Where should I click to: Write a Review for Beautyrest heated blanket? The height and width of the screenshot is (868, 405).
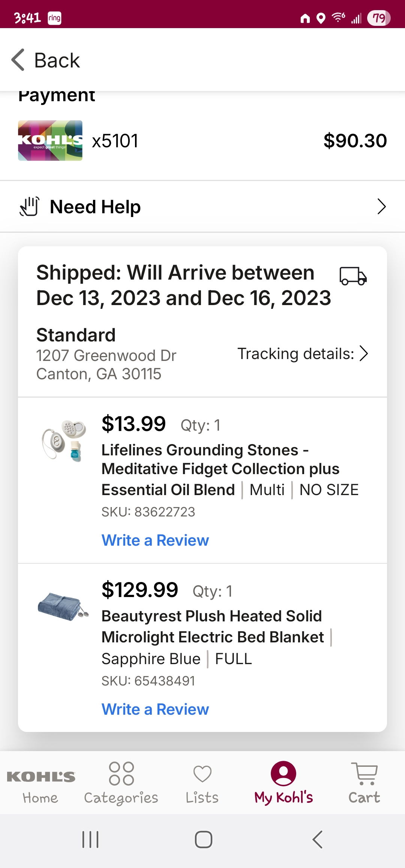[x=155, y=709]
